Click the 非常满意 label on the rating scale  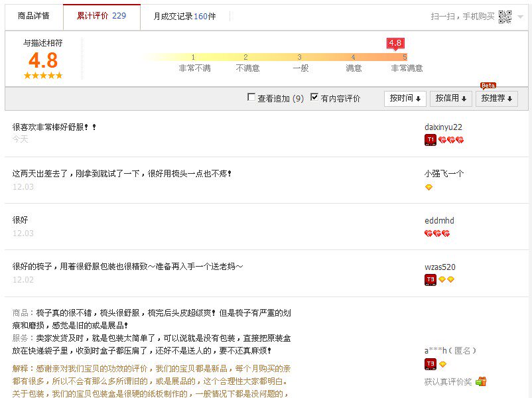coord(407,68)
